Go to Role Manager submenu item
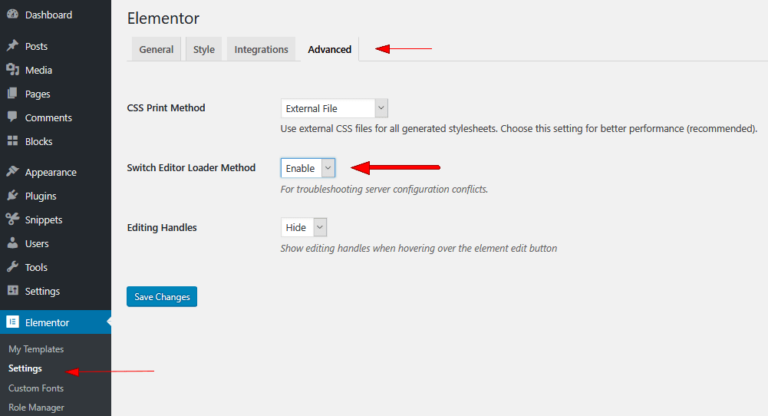768x416 pixels. click(x=36, y=407)
